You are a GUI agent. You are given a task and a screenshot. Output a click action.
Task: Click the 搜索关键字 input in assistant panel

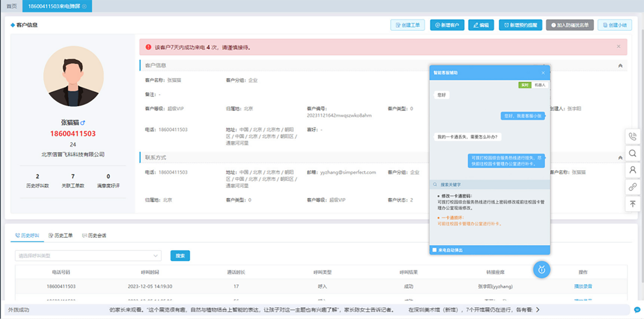(488, 185)
